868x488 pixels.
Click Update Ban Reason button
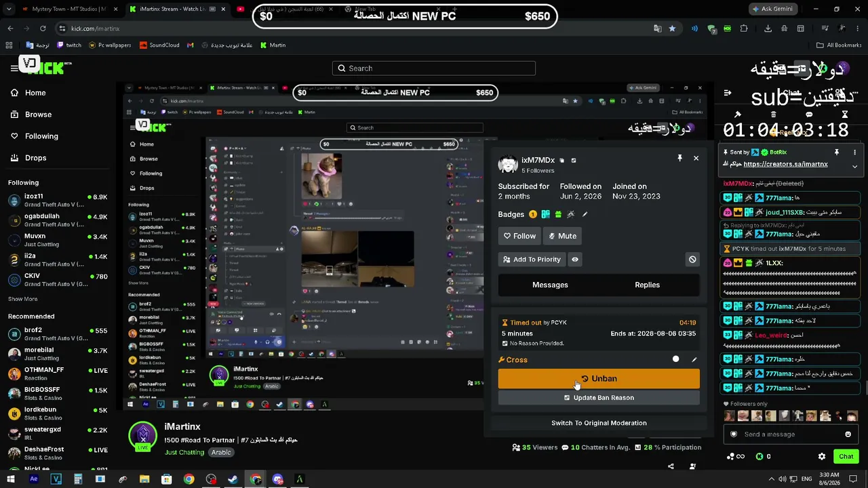point(599,398)
